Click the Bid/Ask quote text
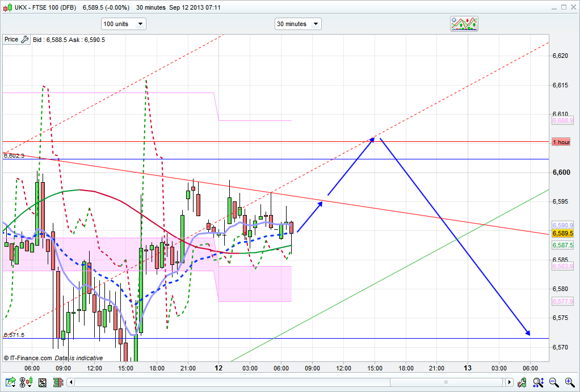The width and height of the screenshot is (580, 392). click(x=69, y=40)
